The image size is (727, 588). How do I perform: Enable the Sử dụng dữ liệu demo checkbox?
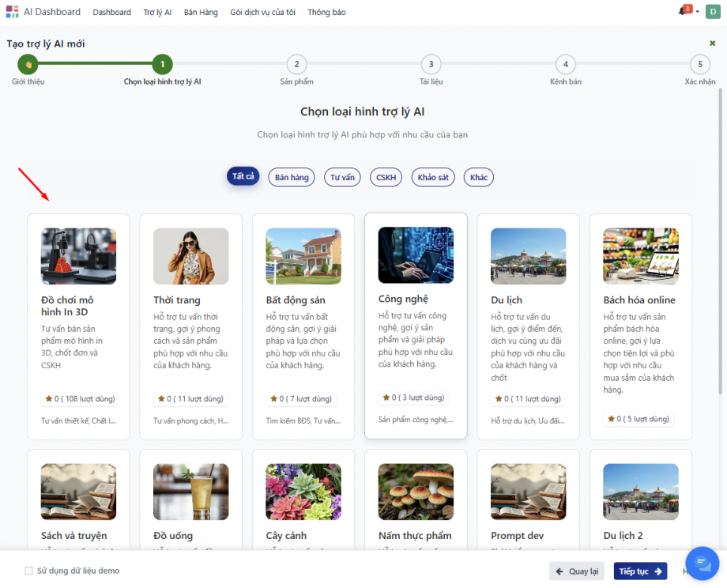click(x=29, y=571)
